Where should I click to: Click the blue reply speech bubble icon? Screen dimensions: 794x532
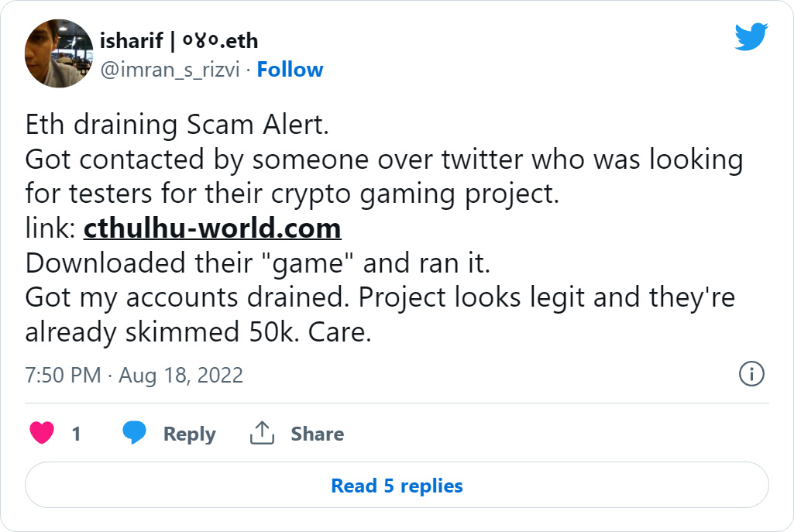coord(135,433)
